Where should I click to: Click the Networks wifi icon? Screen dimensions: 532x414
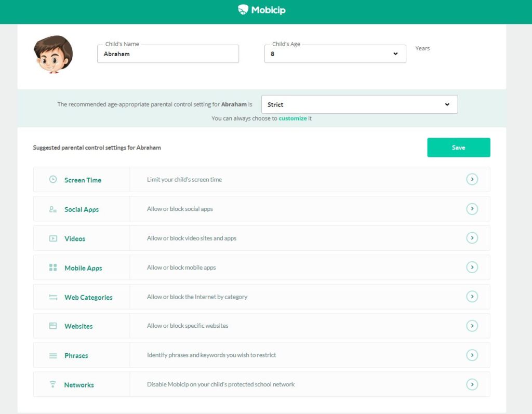52,384
